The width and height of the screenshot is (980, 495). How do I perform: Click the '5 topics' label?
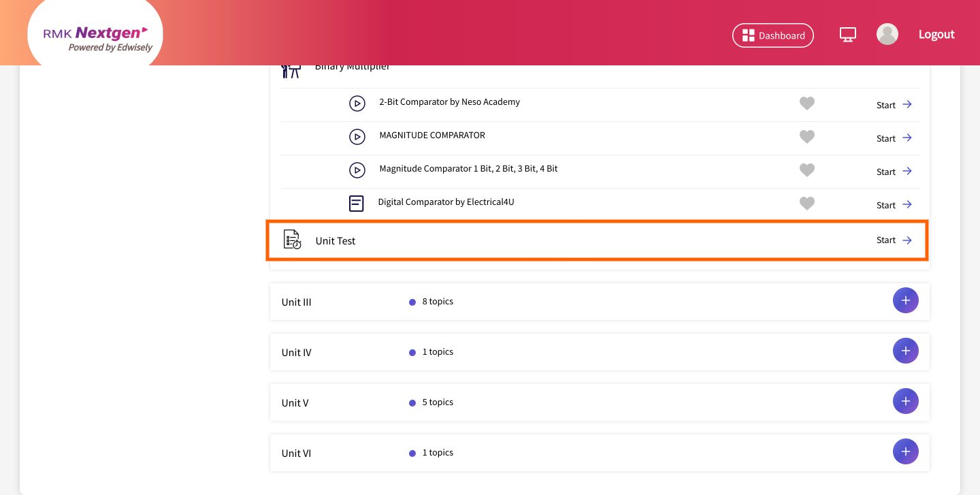[438, 402]
